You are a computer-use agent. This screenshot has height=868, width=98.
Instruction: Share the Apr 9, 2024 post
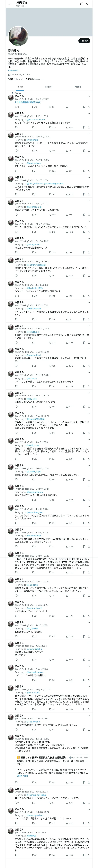click(x=89, y=215)
